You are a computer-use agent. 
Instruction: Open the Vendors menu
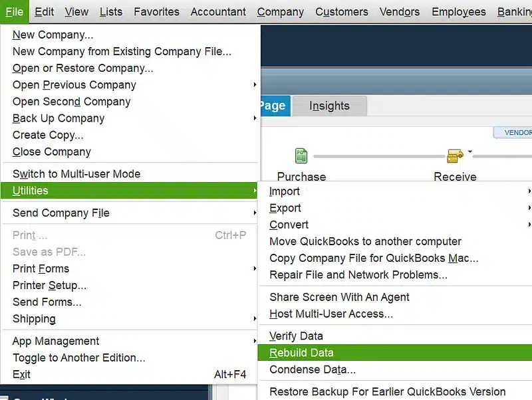pyautogui.click(x=399, y=11)
